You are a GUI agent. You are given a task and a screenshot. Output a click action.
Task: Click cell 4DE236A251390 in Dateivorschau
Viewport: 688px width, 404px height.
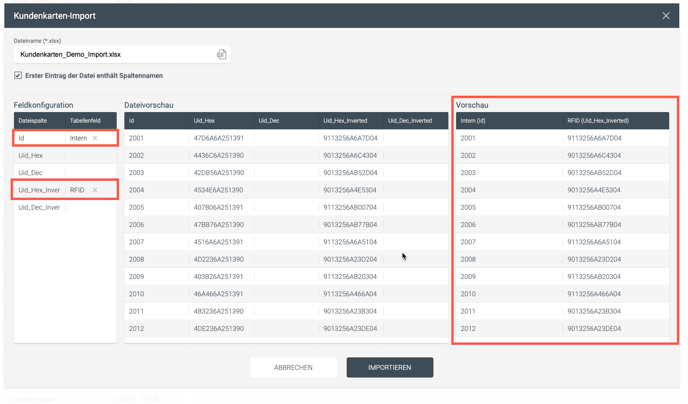point(219,329)
